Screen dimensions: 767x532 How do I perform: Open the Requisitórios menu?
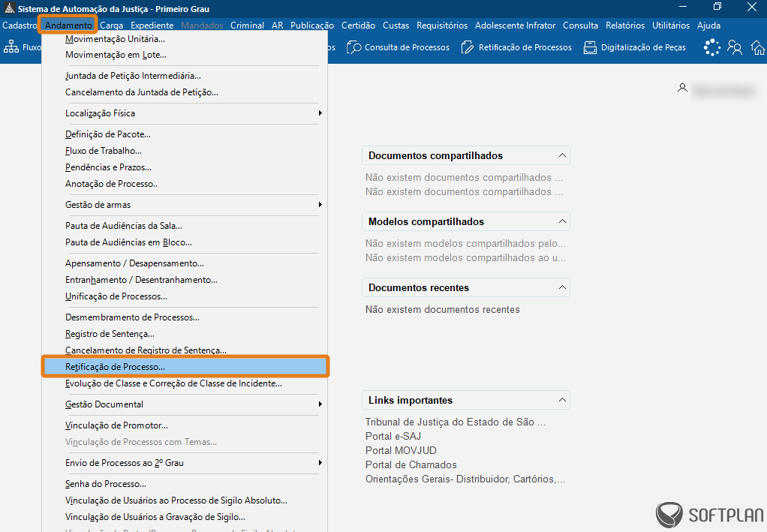442,26
